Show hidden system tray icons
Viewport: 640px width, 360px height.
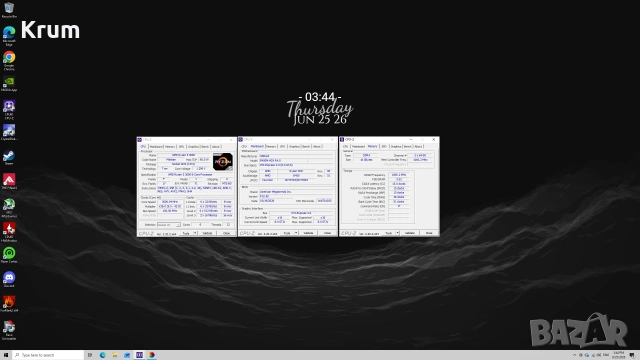coord(575,355)
